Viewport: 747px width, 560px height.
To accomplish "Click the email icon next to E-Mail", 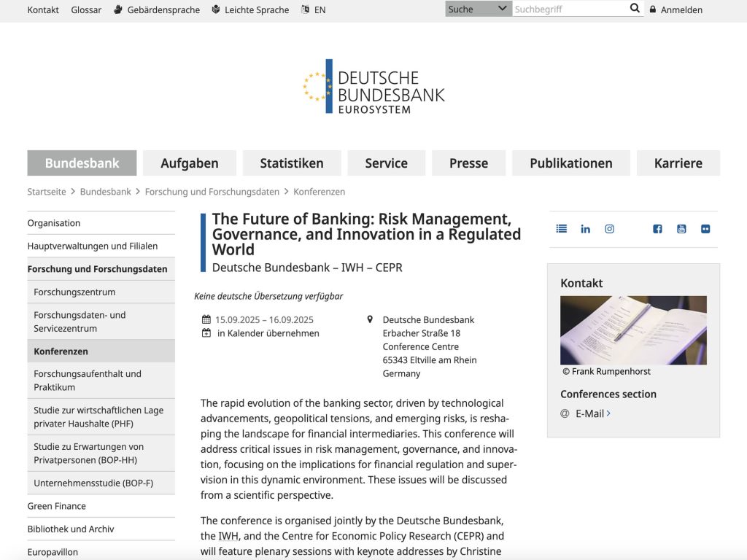I will click(x=564, y=413).
